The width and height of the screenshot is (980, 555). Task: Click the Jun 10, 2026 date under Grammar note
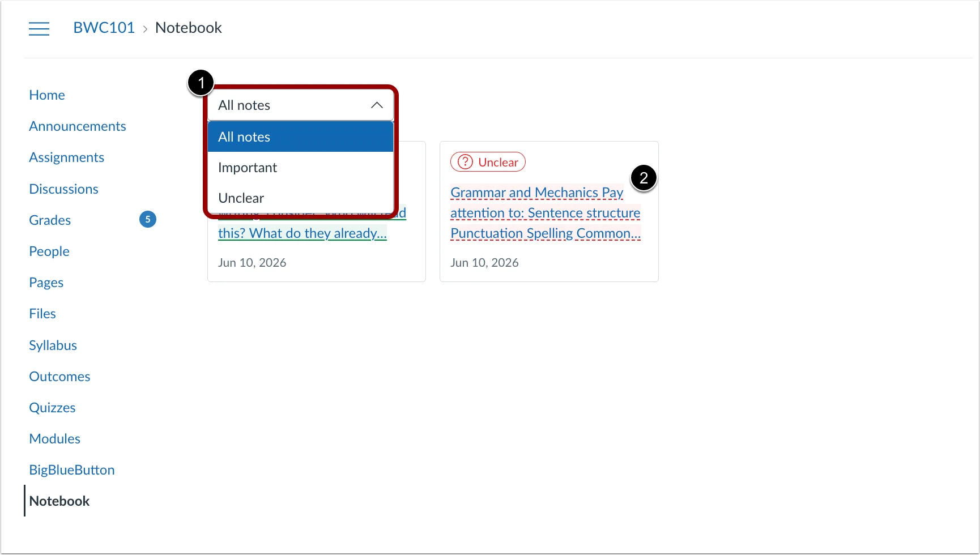pyautogui.click(x=484, y=263)
